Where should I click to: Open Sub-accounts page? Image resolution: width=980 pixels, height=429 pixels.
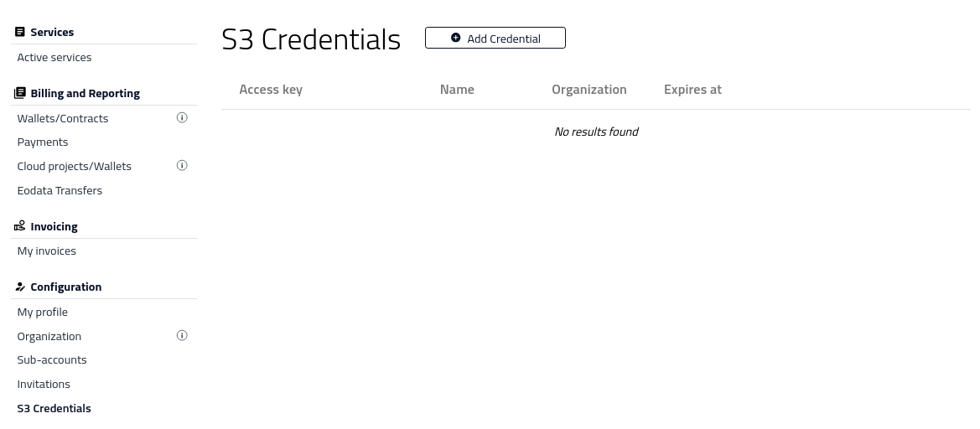(x=52, y=360)
